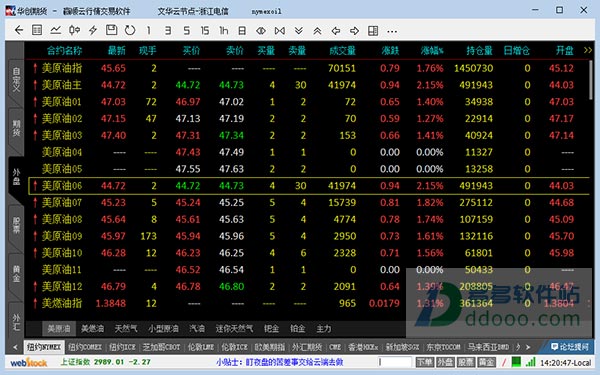Switch to the time-share line chart icon
This screenshot has height=375, width=600.
pyautogui.click(x=55, y=30)
